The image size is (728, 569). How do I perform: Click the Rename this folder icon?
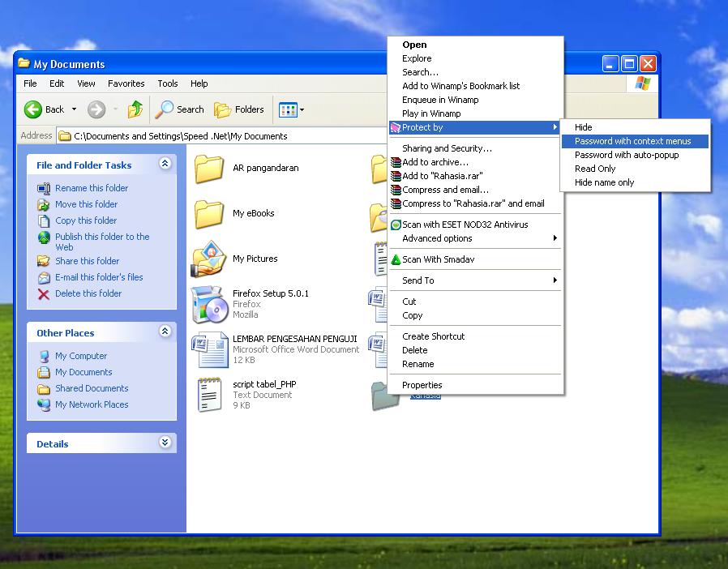44,188
